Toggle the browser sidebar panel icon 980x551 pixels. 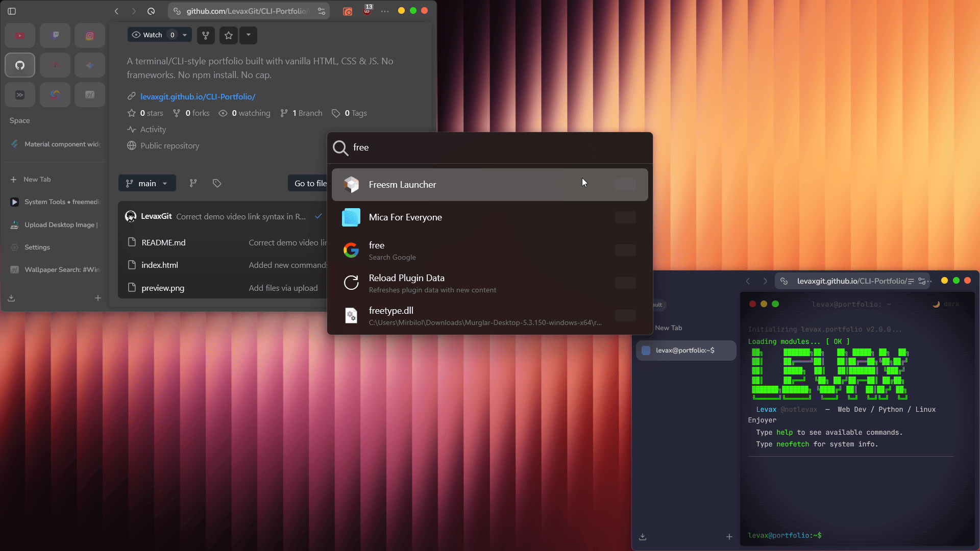[x=12, y=11]
